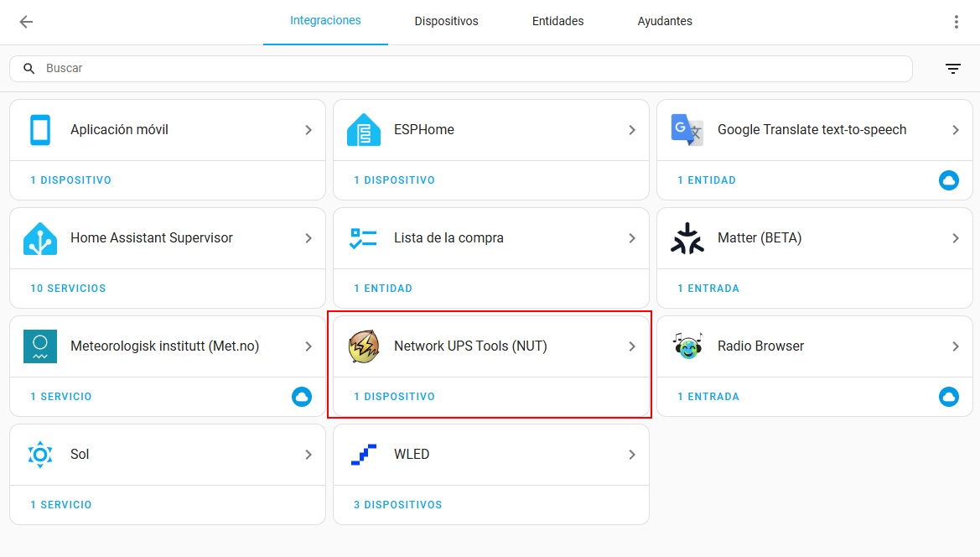The height and width of the screenshot is (557, 980).
Task: Click the Lista de la compra checklist icon
Action: pyautogui.click(x=363, y=238)
